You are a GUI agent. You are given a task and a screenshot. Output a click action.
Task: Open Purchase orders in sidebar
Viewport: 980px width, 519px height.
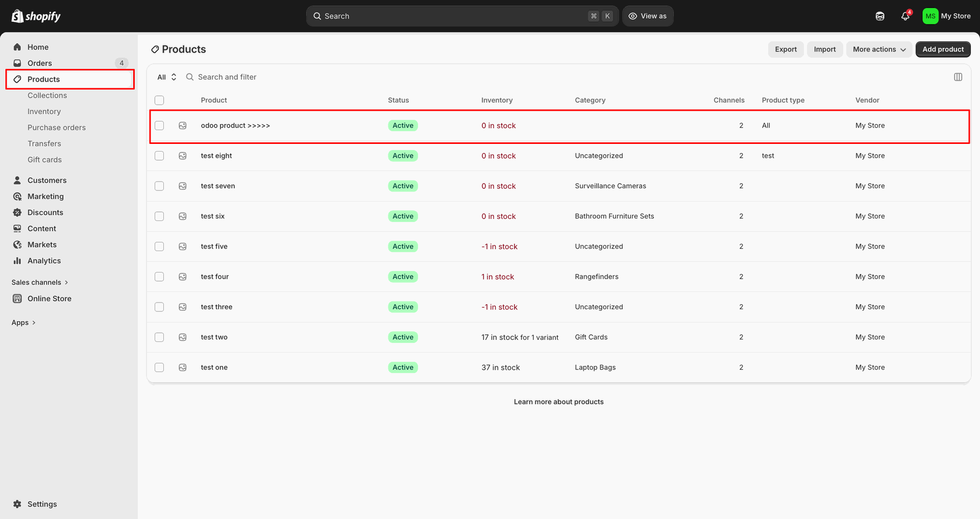tap(57, 128)
